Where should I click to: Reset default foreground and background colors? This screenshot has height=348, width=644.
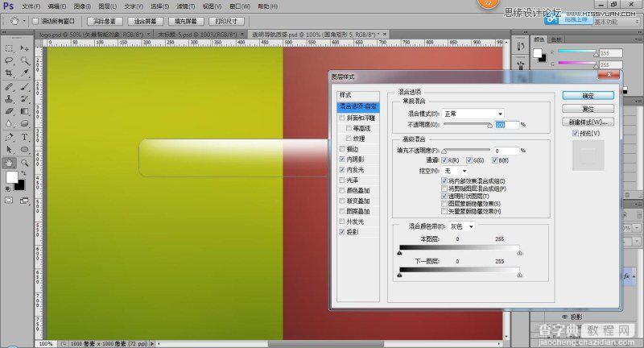(7, 189)
